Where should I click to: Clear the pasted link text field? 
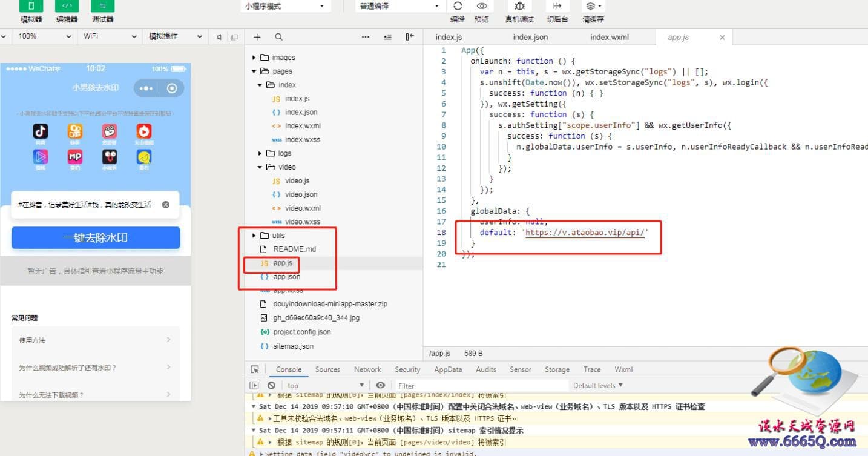pyautogui.click(x=166, y=205)
